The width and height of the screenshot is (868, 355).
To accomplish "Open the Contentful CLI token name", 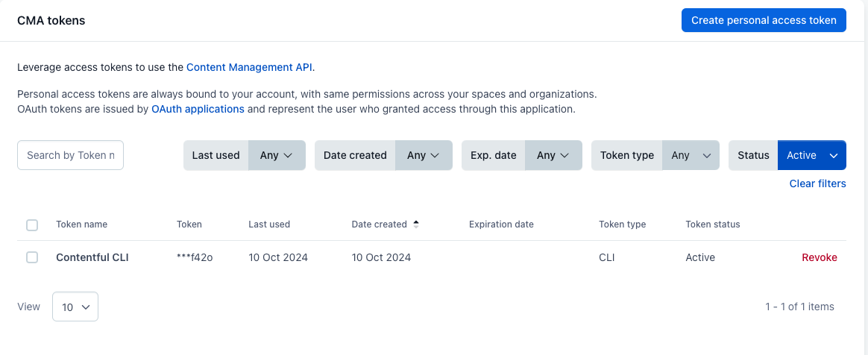I will tap(92, 257).
